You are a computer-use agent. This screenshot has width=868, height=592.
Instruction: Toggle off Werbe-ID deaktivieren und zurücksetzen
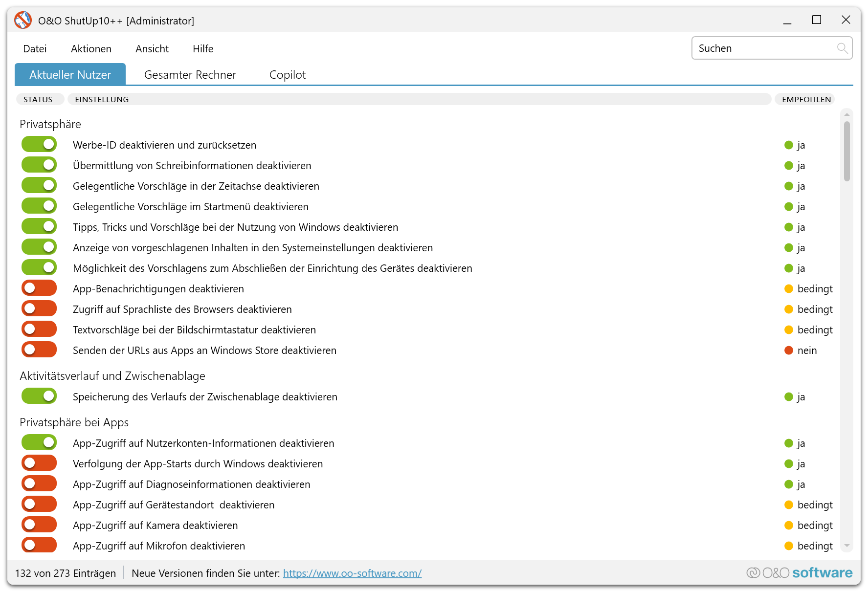tap(39, 145)
